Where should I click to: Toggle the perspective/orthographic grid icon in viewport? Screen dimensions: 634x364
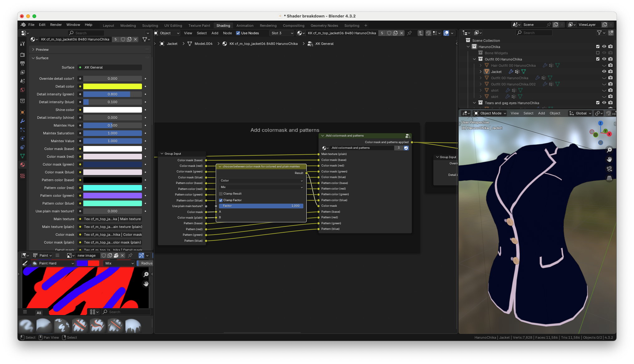tap(609, 178)
